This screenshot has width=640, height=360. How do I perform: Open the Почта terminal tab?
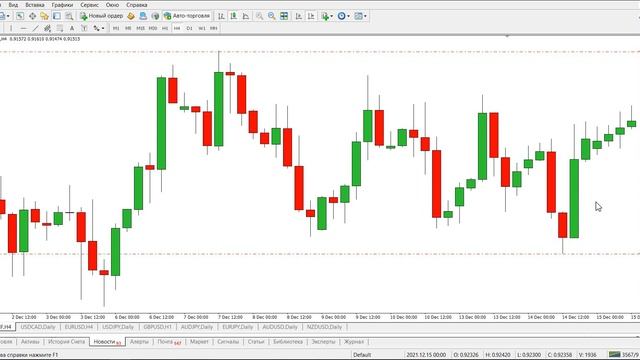pyautogui.click(x=169, y=342)
